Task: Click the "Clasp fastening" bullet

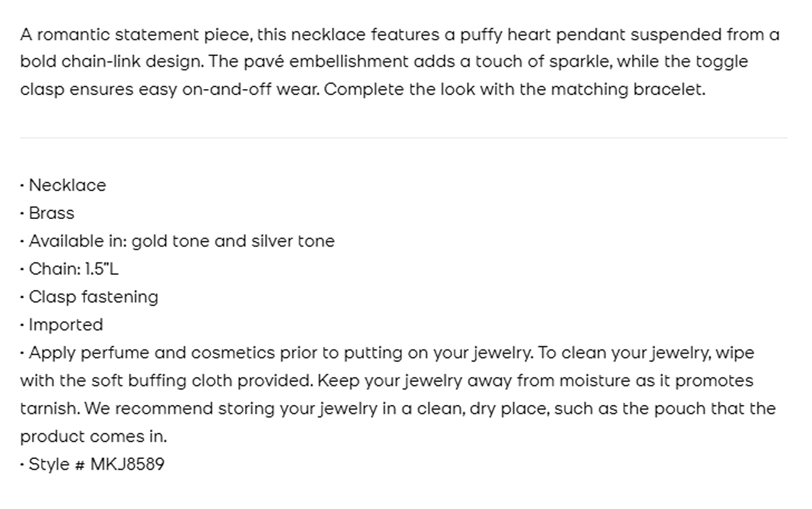Action: point(93,297)
